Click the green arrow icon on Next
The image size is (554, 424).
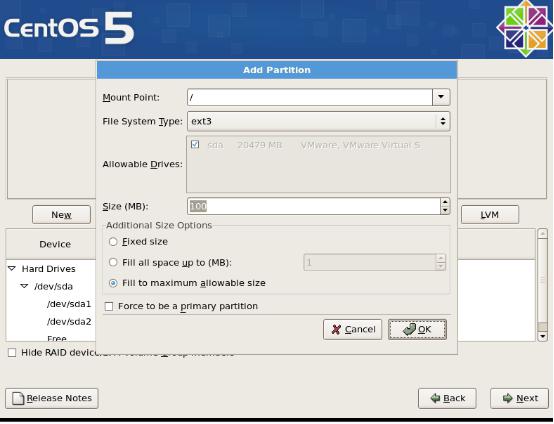(507, 398)
